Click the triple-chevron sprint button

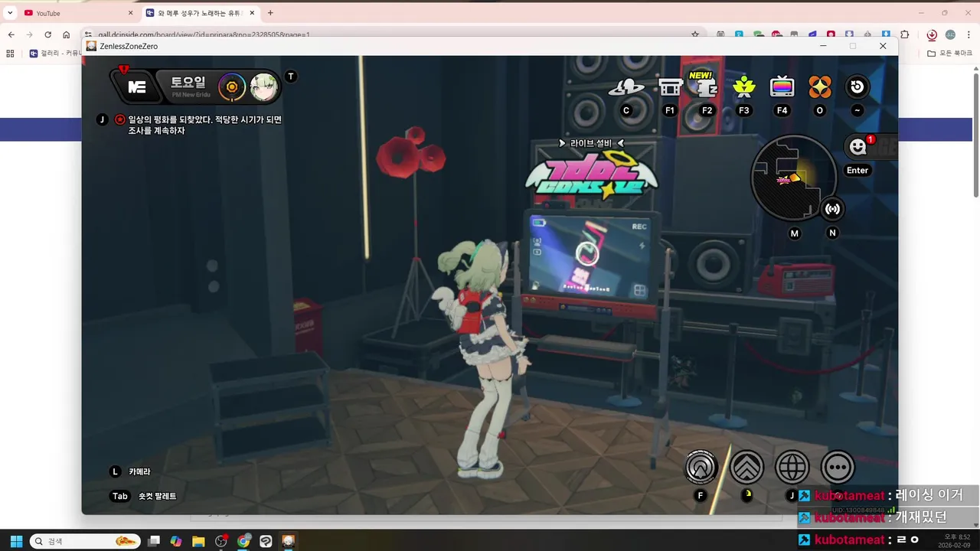point(746,467)
